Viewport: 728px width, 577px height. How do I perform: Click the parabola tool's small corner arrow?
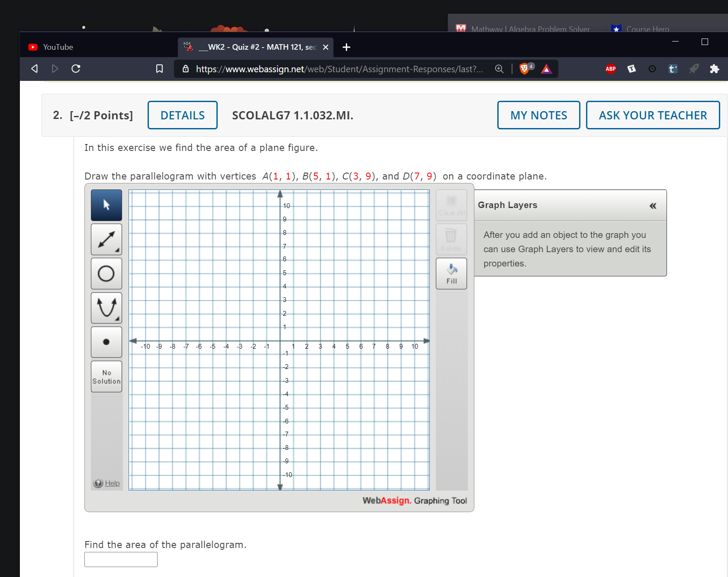click(117, 319)
